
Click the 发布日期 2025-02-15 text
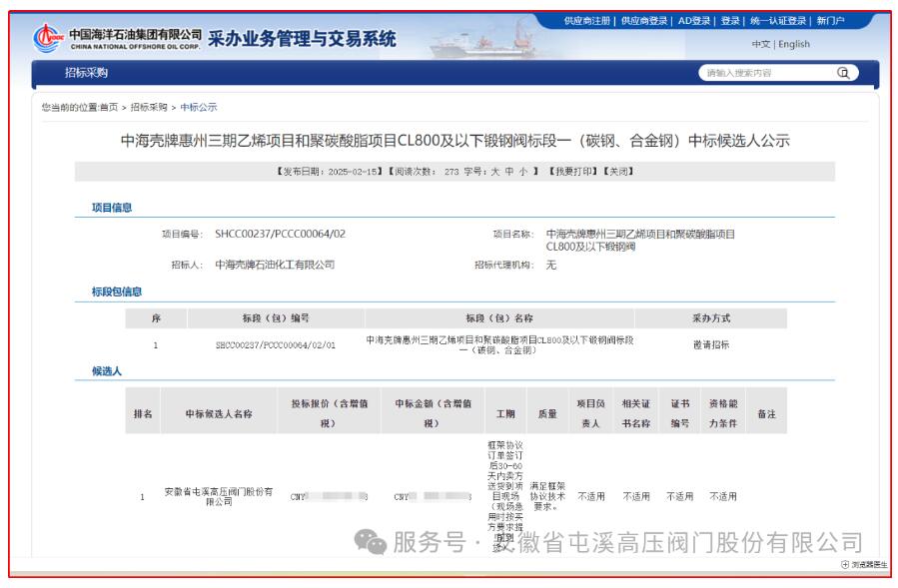pos(329,171)
